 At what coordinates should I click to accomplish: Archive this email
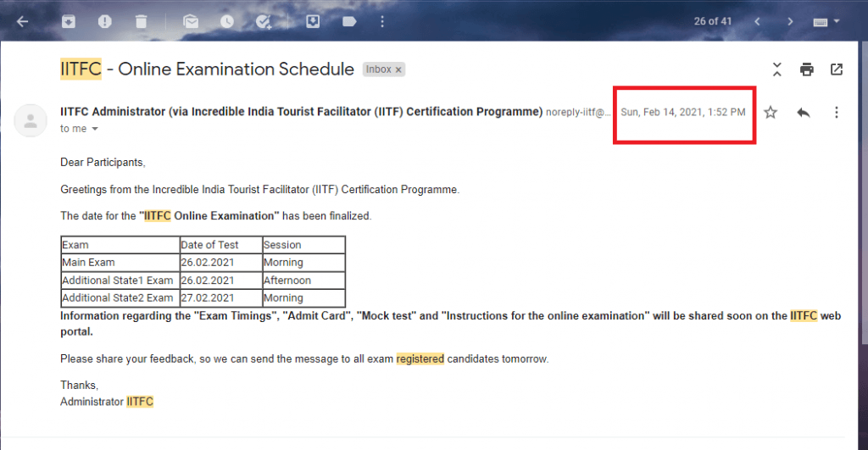tap(69, 21)
